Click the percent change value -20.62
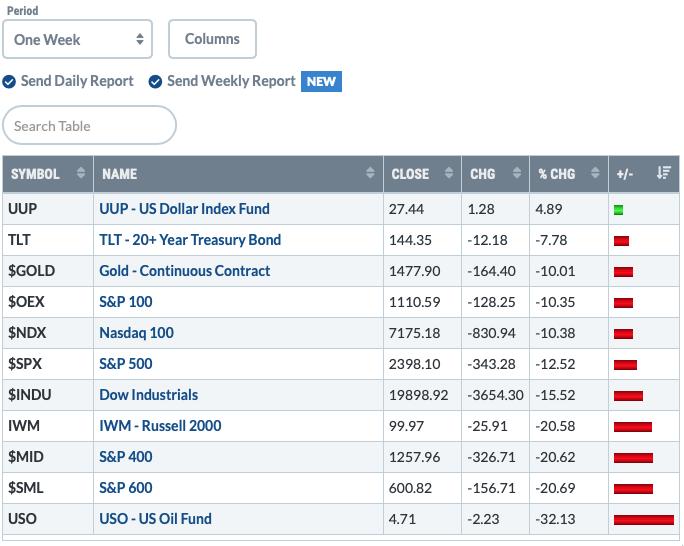Image resolution: width=684 pixels, height=546 pixels. point(555,457)
